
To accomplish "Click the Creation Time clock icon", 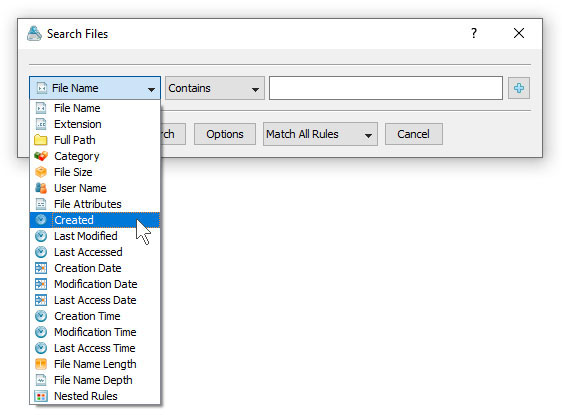I will [41, 316].
